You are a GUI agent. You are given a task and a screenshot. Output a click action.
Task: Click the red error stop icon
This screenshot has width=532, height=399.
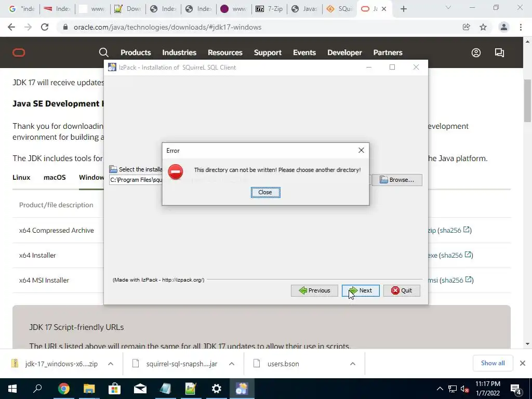(x=176, y=171)
